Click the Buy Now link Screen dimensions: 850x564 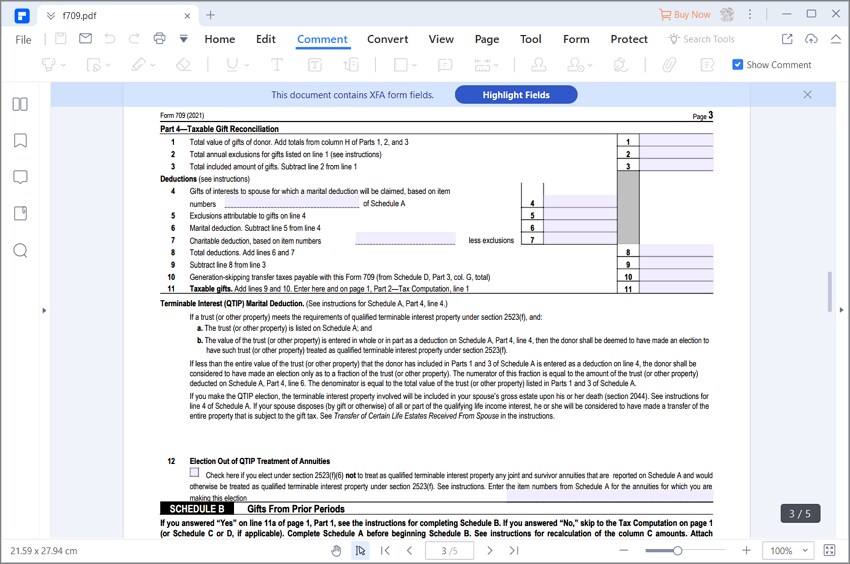coord(685,15)
